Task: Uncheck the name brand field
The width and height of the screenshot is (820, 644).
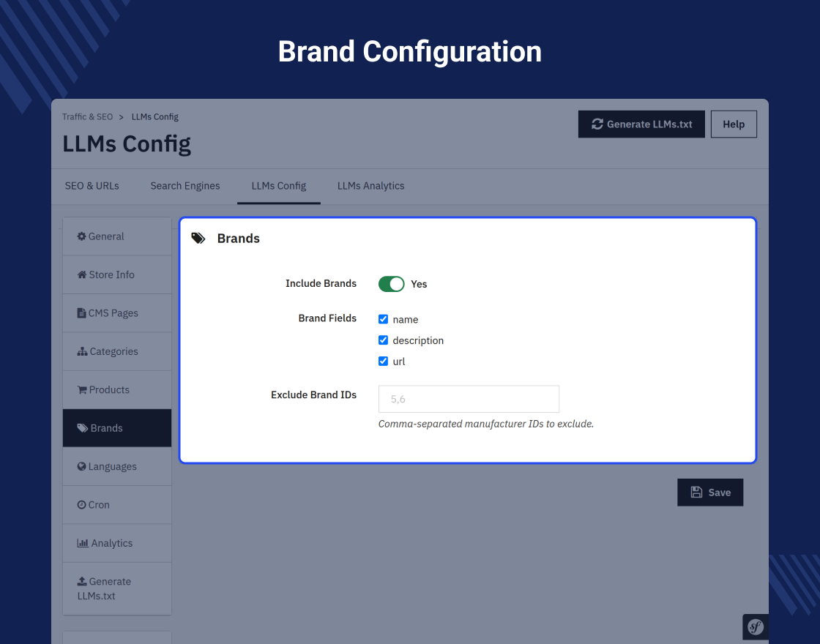Action: click(x=384, y=319)
